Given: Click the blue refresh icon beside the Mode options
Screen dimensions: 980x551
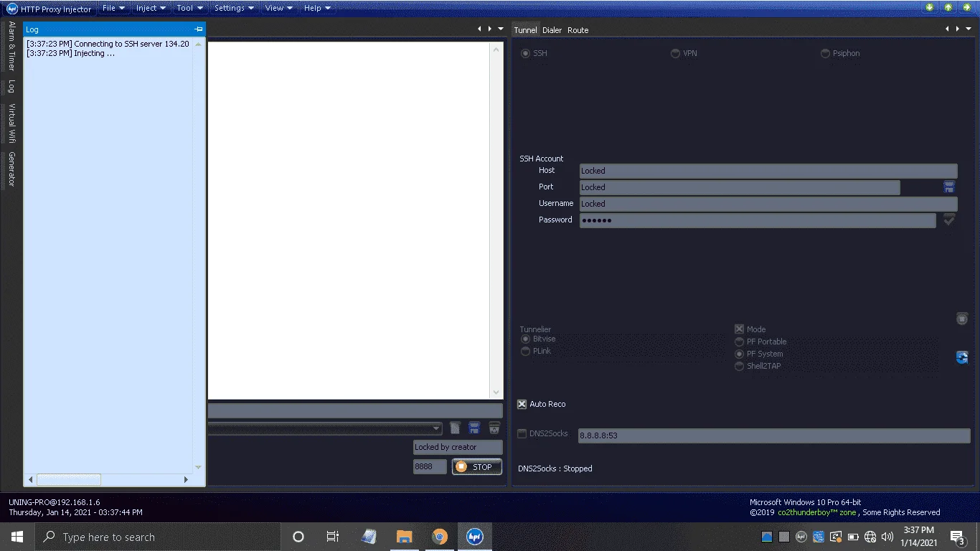Looking at the screenshot, I should point(962,357).
